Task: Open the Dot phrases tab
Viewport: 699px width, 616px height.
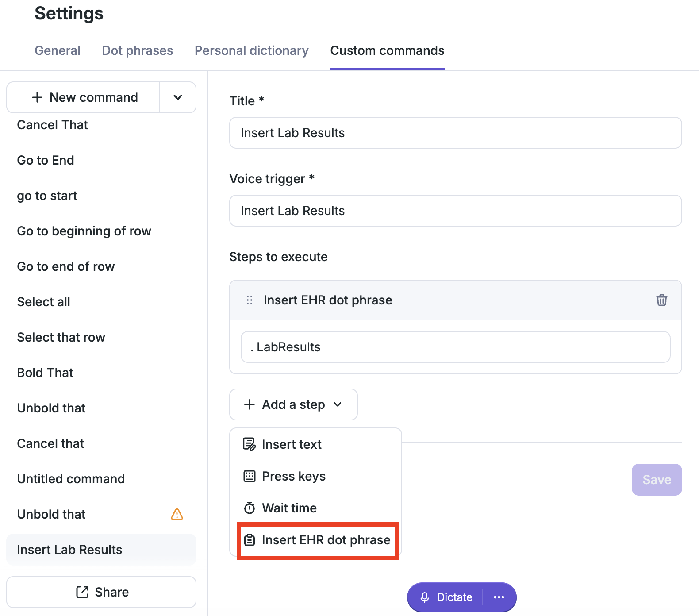Action: click(138, 50)
